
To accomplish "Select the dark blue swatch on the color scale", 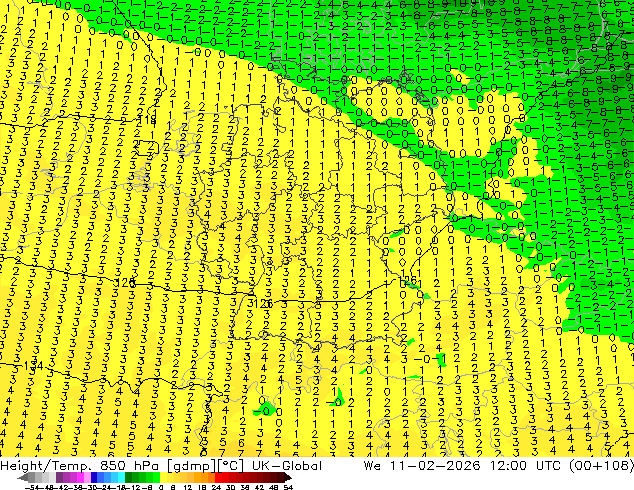I will point(94,477).
